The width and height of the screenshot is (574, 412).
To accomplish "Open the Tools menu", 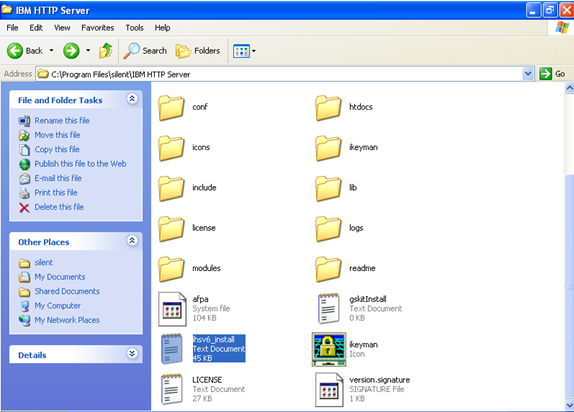I will [134, 28].
